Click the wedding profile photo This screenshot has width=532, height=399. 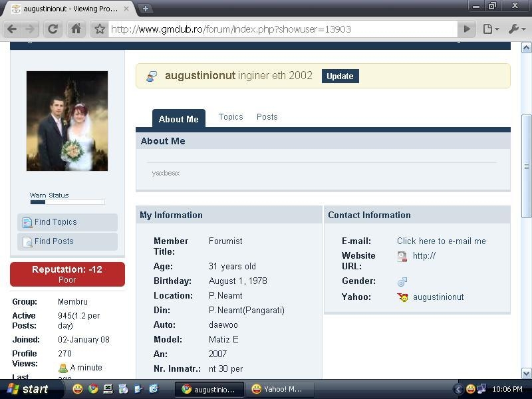point(67,121)
